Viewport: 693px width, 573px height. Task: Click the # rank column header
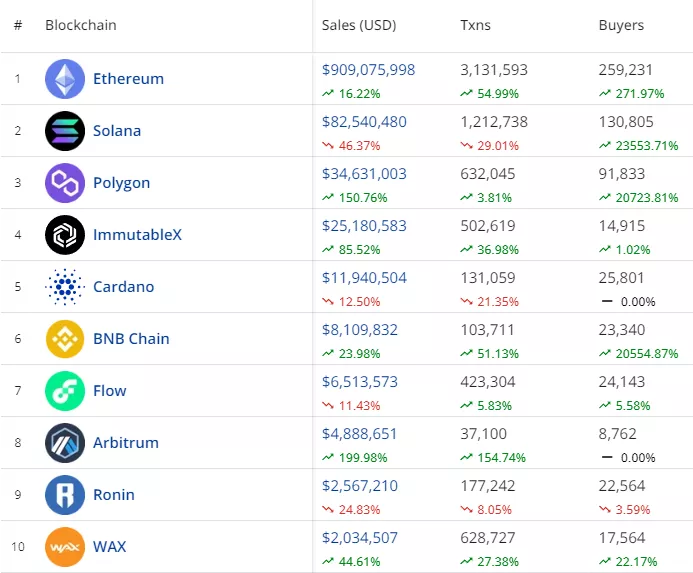[18, 25]
